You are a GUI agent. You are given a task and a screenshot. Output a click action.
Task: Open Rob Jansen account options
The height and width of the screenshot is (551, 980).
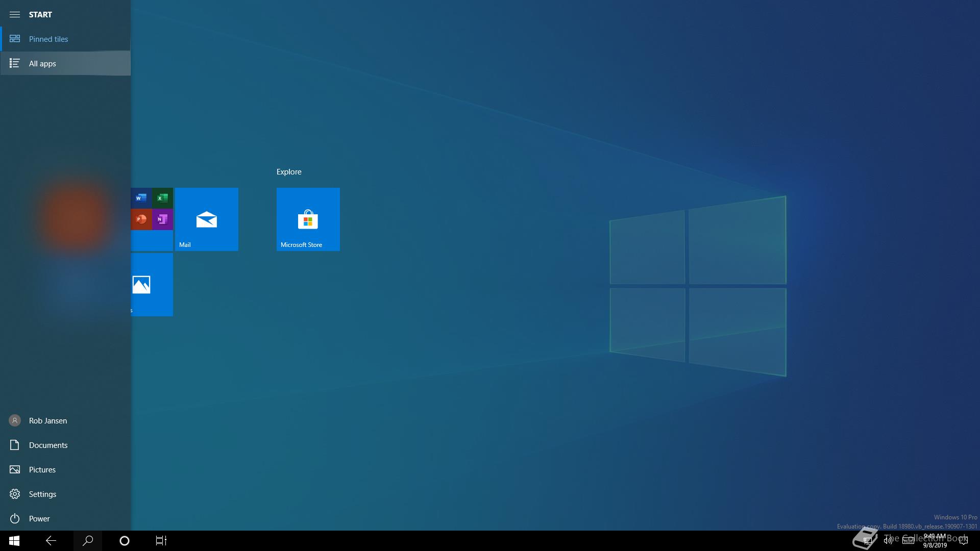(x=47, y=420)
